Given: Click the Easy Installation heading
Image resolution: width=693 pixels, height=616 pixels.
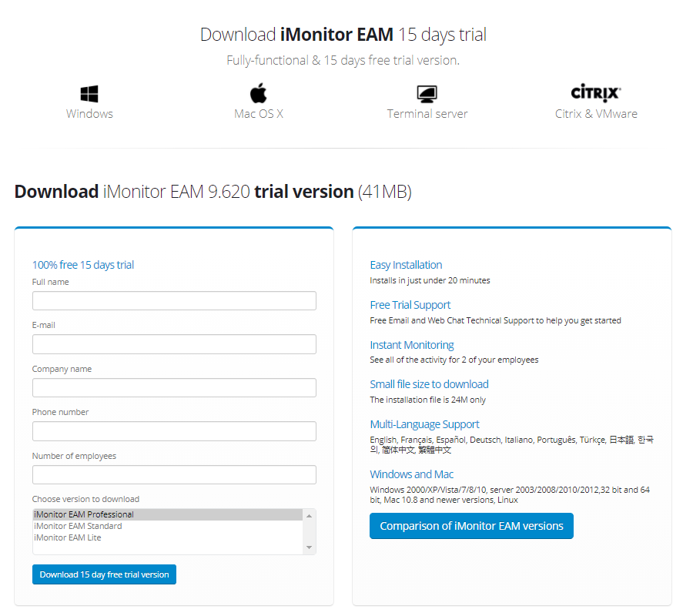Looking at the screenshot, I should tap(406, 265).
